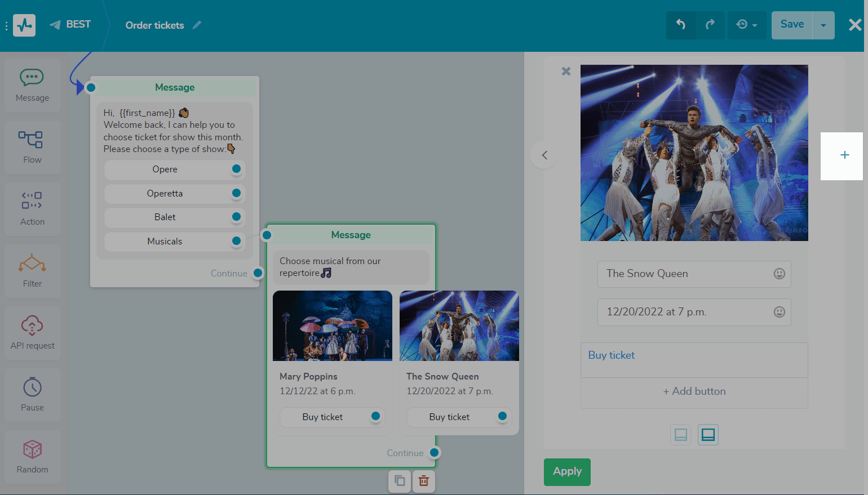Select the Filter element in sidebar

(x=32, y=271)
